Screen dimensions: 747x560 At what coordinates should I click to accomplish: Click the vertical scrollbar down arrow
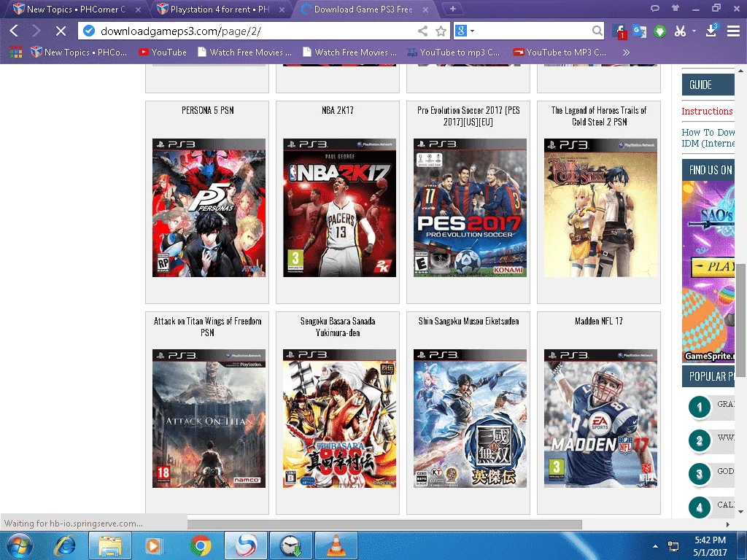point(740,512)
